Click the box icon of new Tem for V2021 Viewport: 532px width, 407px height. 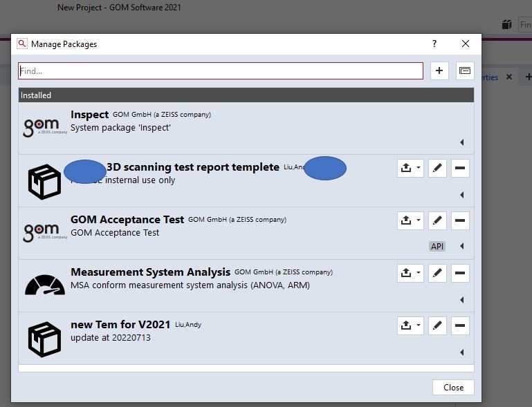coord(44,339)
